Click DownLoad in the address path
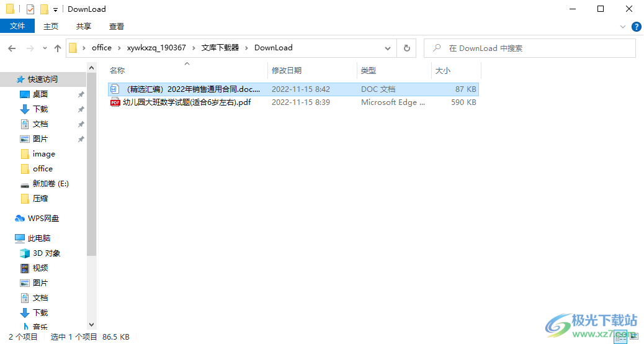Image resolution: width=644 pixels, height=344 pixels. click(x=274, y=48)
